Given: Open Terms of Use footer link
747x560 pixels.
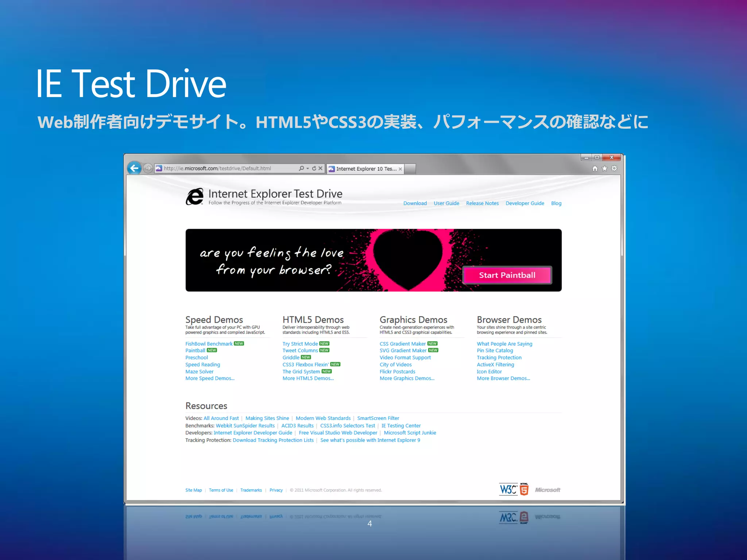Looking at the screenshot, I should (x=221, y=490).
